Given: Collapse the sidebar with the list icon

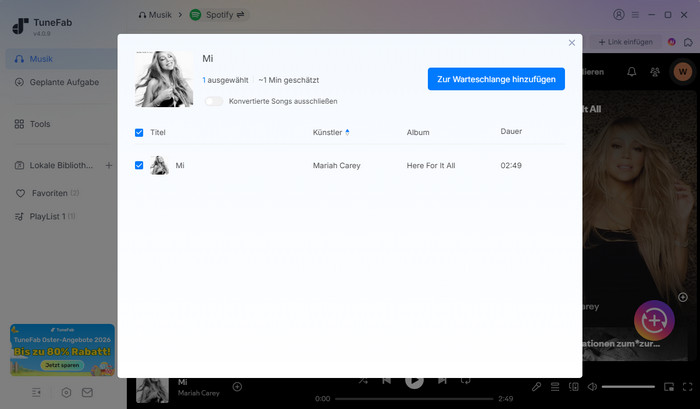Looking at the screenshot, I should click(37, 392).
